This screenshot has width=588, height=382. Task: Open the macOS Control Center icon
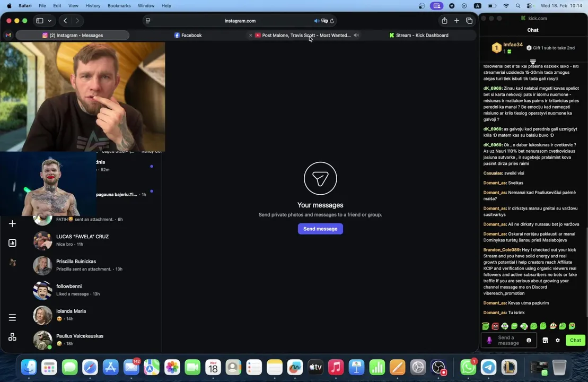(530, 6)
